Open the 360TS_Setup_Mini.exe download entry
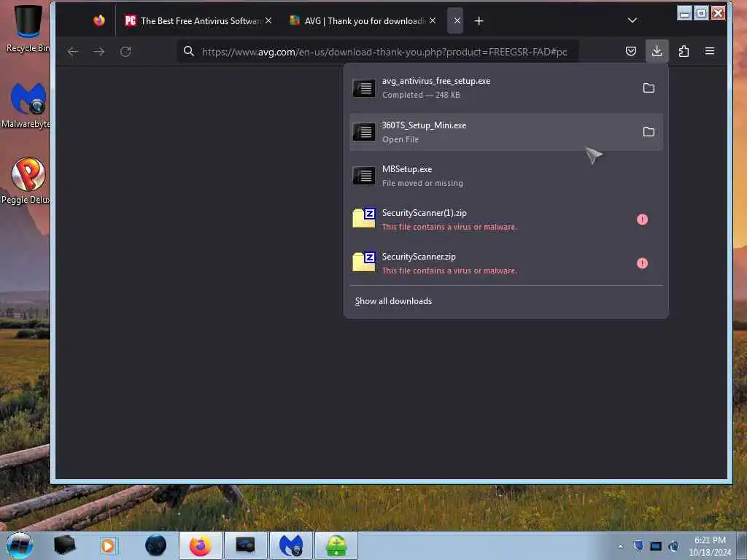Image resolution: width=747 pixels, height=560 pixels. [506, 132]
